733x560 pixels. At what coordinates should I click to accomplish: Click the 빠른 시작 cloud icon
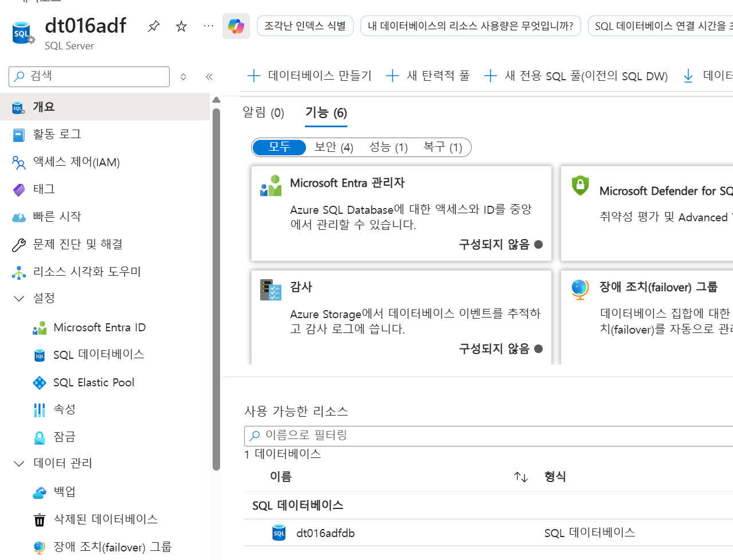(19, 217)
